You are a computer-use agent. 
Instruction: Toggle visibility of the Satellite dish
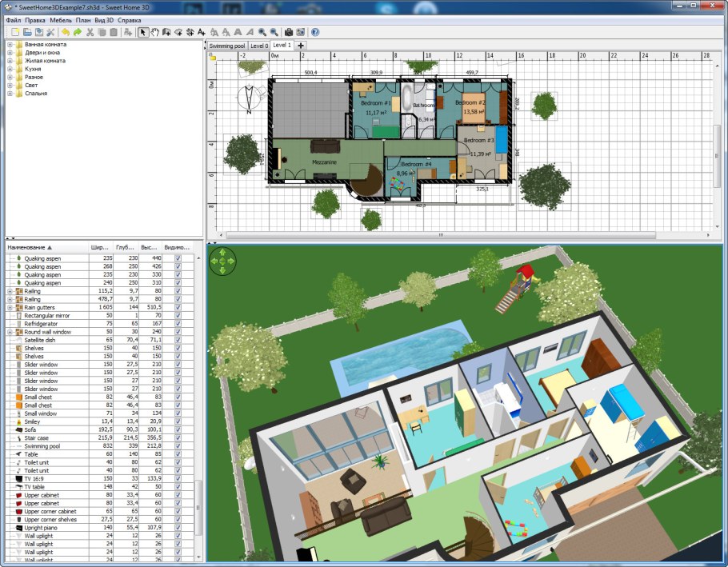pyautogui.click(x=177, y=339)
